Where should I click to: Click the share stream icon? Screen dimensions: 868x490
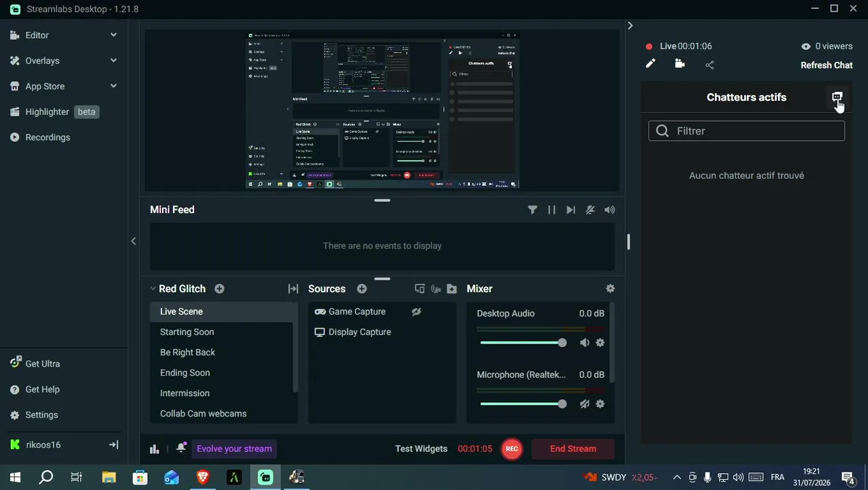point(709,65)
